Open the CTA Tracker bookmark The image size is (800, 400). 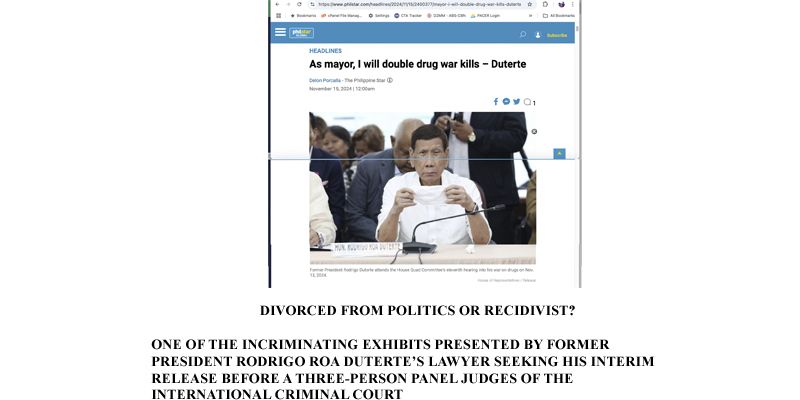click(408, 16)
